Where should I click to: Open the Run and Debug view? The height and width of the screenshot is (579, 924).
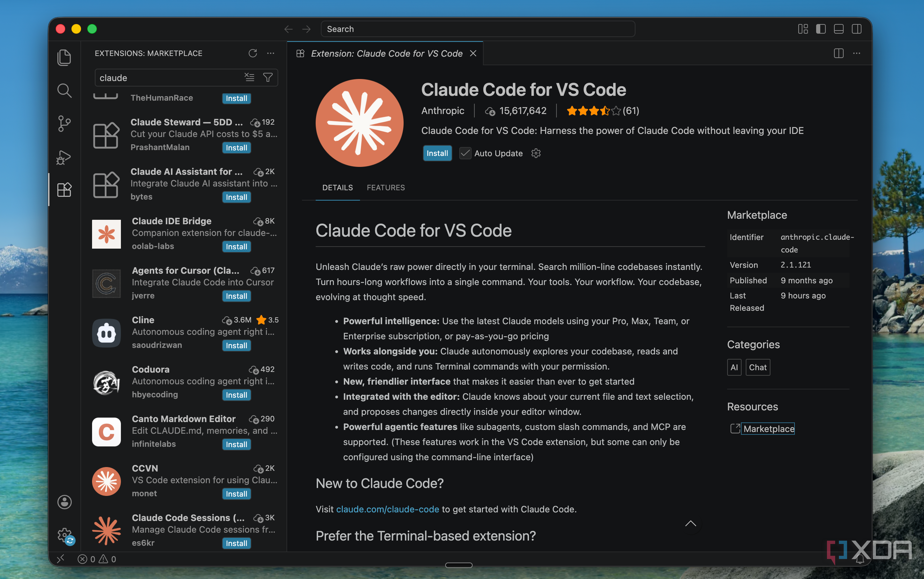(64, 157)
